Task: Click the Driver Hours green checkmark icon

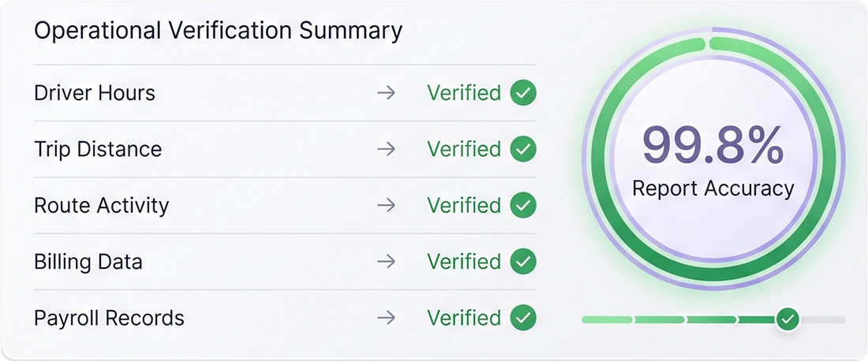Action: point(523,93)
